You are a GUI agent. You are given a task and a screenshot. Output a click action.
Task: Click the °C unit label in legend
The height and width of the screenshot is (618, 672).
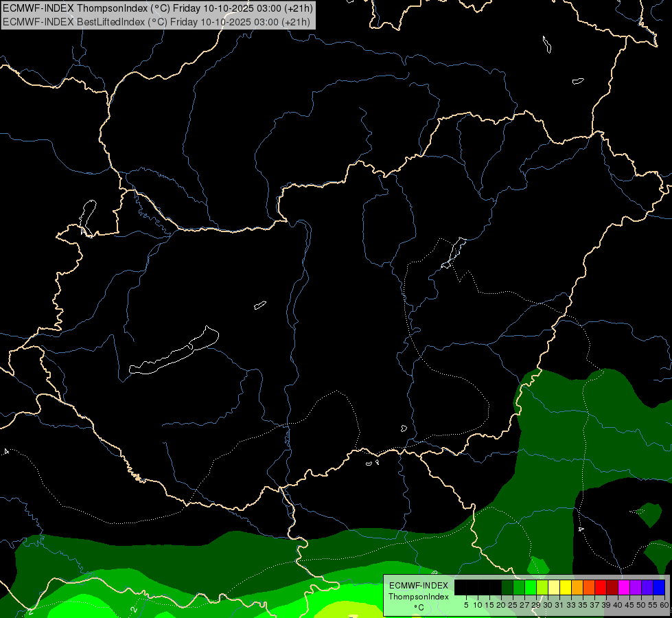point(418,607)
